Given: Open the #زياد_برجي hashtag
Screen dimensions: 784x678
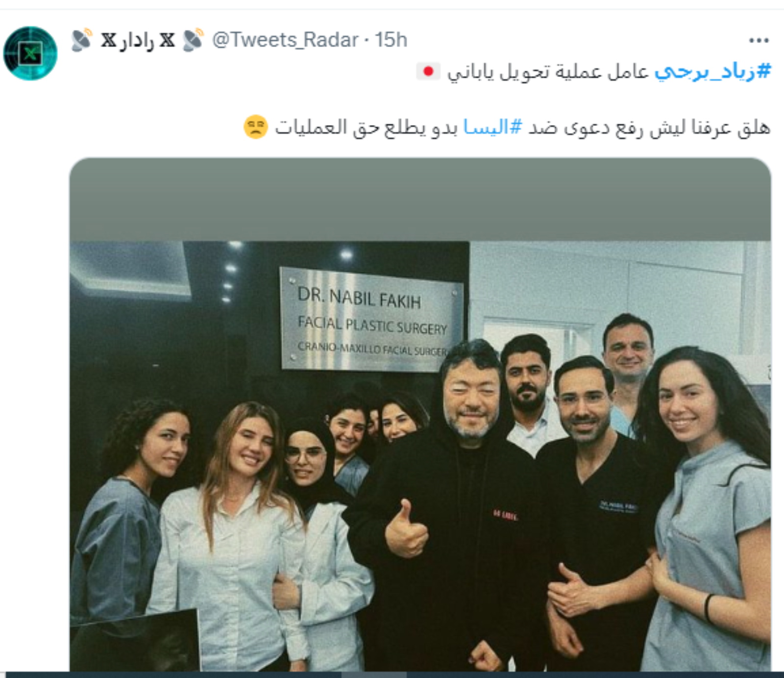Looking at the screenshot, I should (713, 72).
